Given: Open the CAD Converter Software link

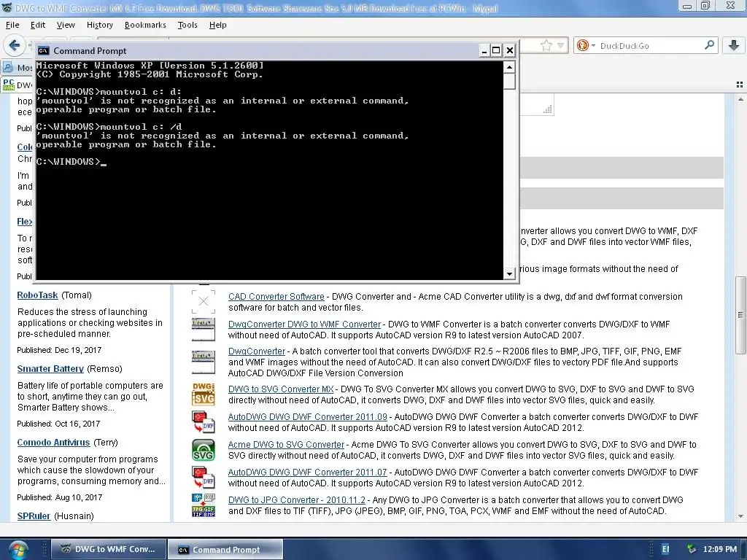Looking at the screenshot, I should [276, 296].
